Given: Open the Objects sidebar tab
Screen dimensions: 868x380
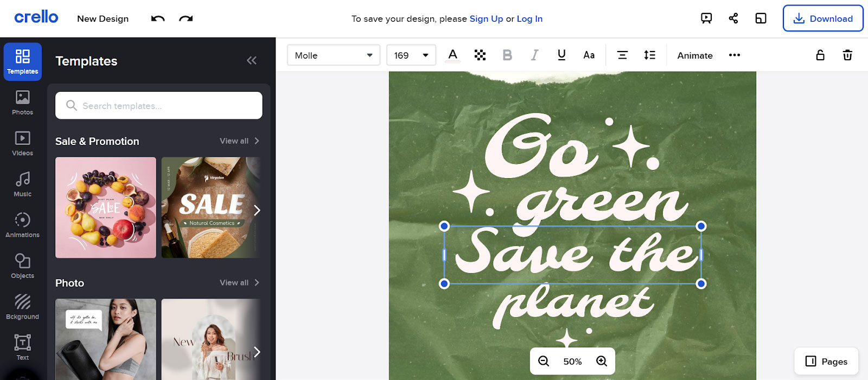Looking at the screenshot, I should 23,266.
